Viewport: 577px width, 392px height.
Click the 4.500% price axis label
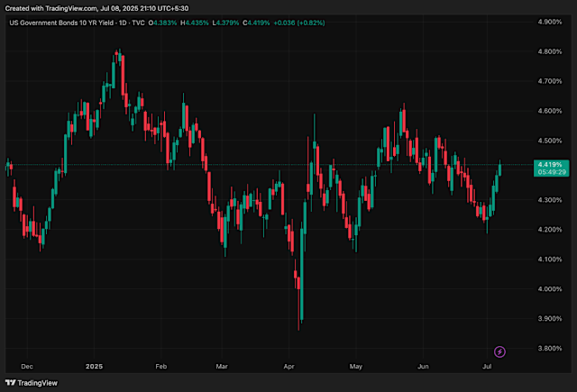coord(550,141)
